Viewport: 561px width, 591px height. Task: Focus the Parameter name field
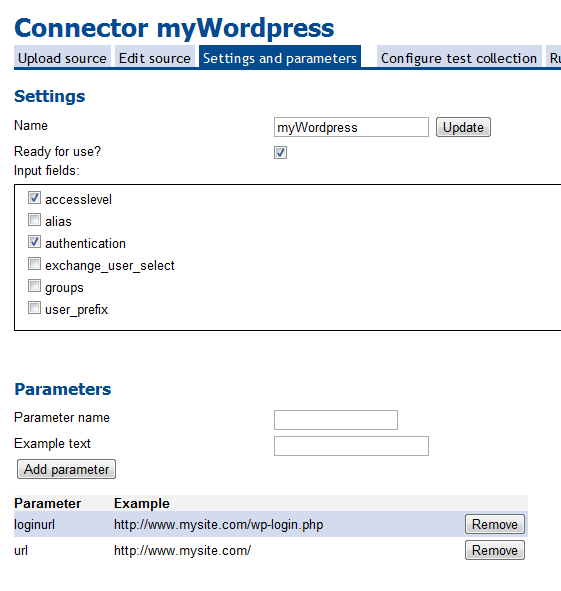click(336, 420)
